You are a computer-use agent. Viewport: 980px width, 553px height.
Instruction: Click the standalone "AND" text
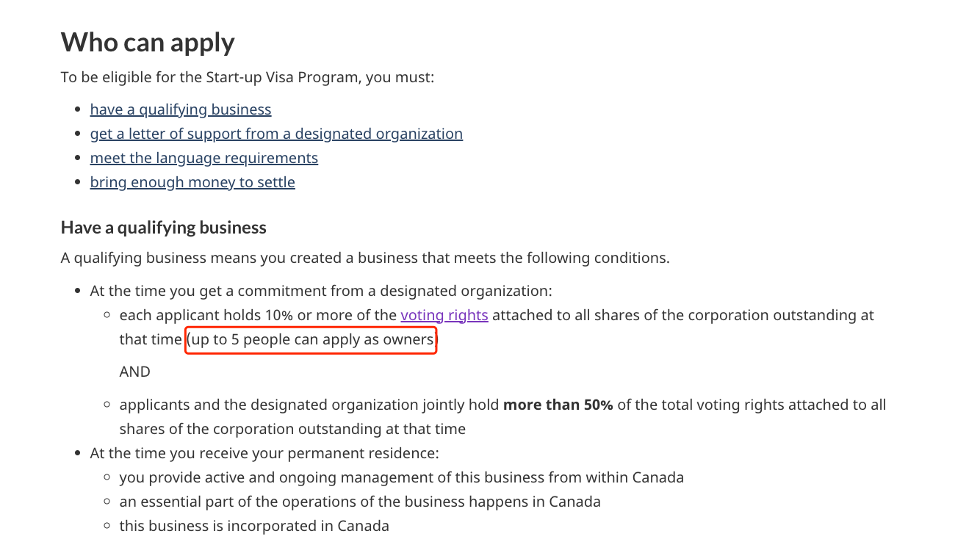point(135,372)
